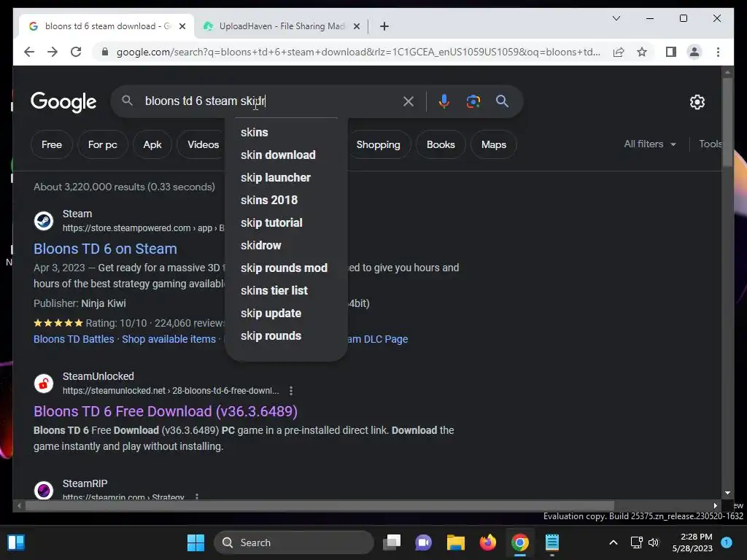Image resolution: width=747 pixels, height=560 pixels.
Task: Close the bloons td 6 steam download tab
Action: (182, 26)
